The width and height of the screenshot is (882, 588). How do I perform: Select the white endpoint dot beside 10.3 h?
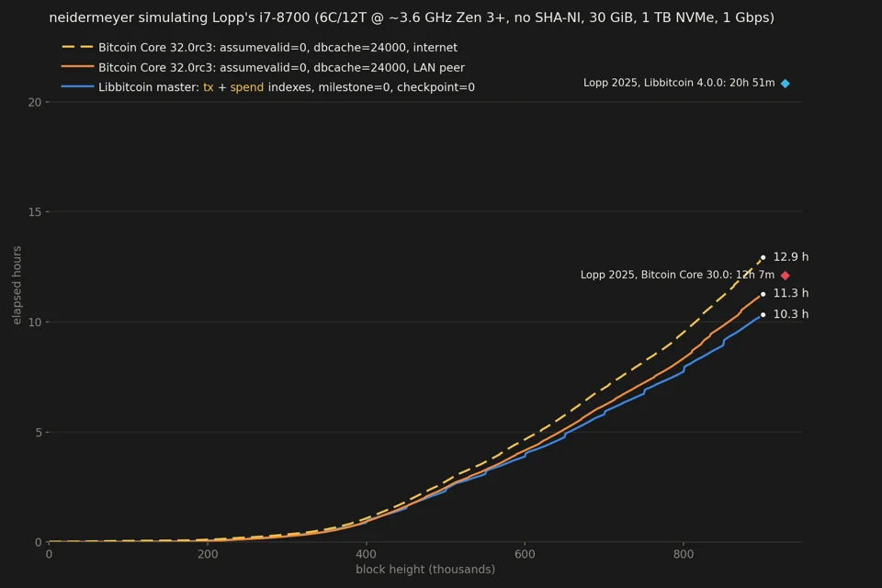coord(763,314)
